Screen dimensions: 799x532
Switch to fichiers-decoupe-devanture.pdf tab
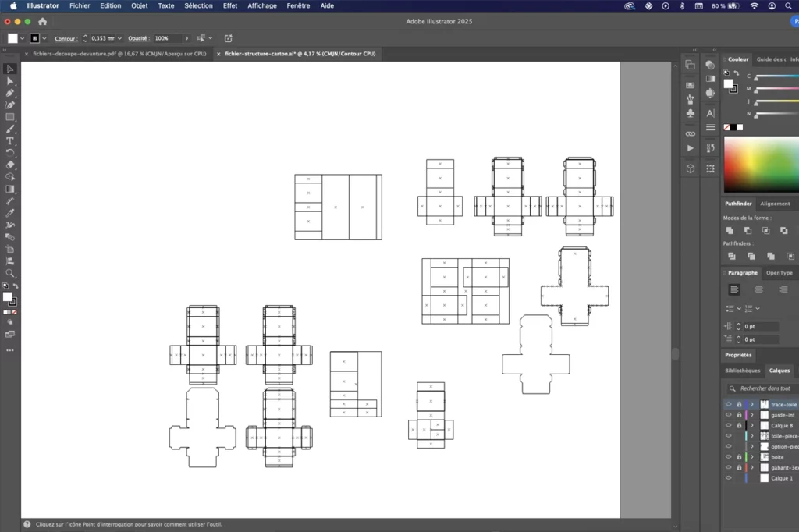[x=119, y=54]
